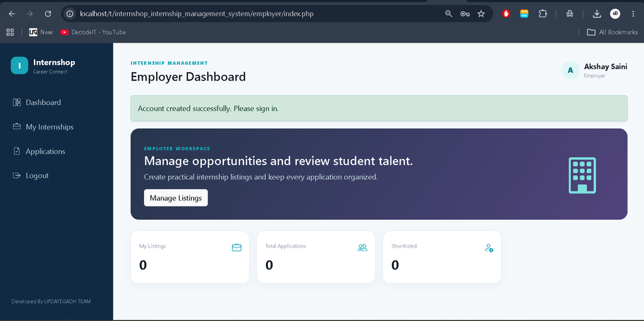Click the My Internships briefcase icon
This screenshot has height=321, width=644.
[x=17, y=126]
